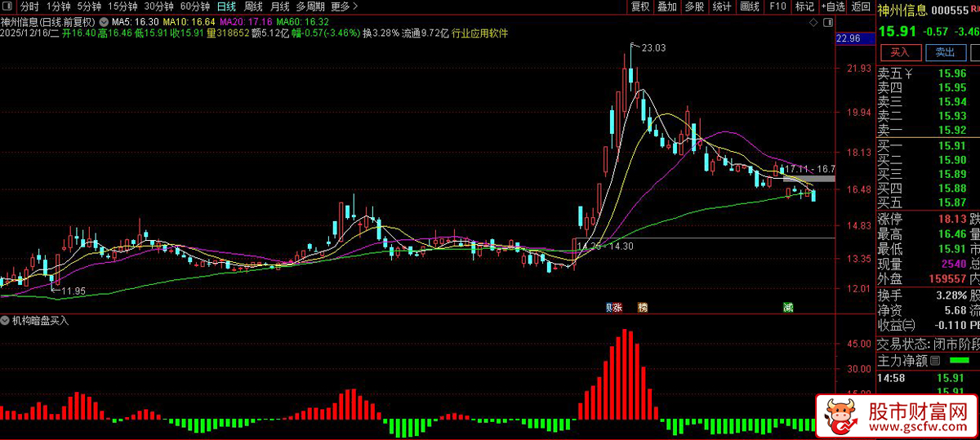Click the 换手 value 3.28%
980x440 pixels.
tap(951, 295)
